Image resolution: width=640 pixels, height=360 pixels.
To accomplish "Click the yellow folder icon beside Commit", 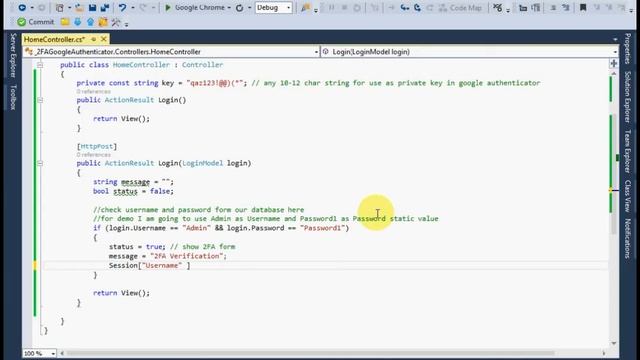I will click(x=64, y=22).
